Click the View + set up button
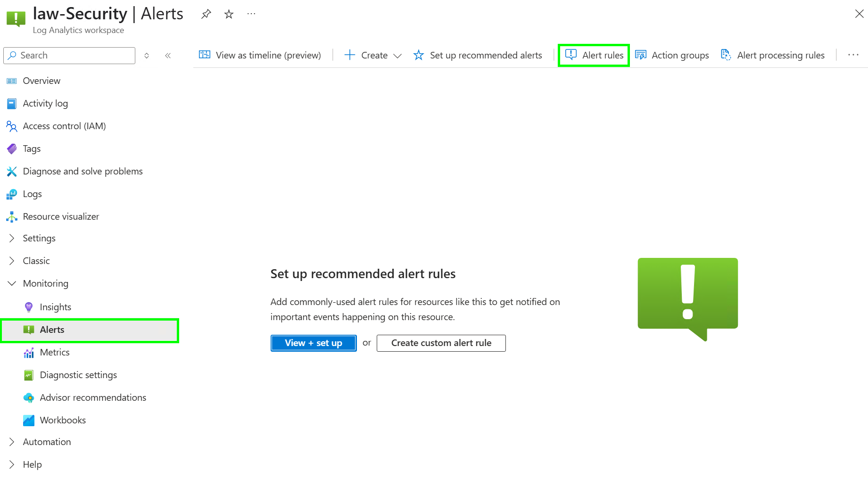The image size is (868, 479). [x=314, y=343]
